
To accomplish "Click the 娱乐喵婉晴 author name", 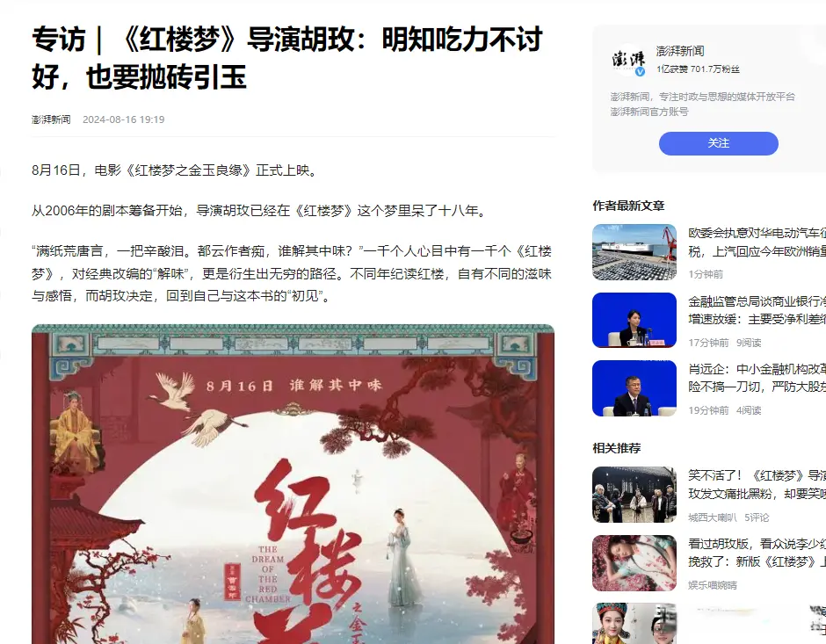I will click(713, 585).
